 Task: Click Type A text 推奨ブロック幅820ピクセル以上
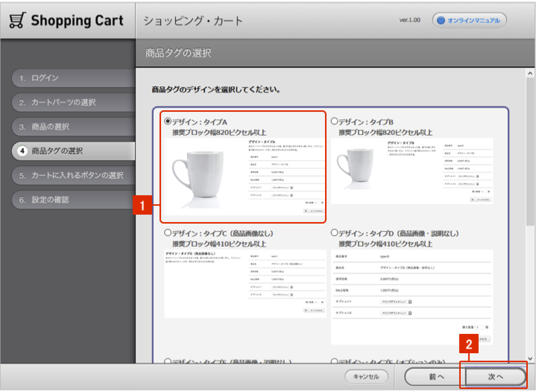(x=219, y=132)
